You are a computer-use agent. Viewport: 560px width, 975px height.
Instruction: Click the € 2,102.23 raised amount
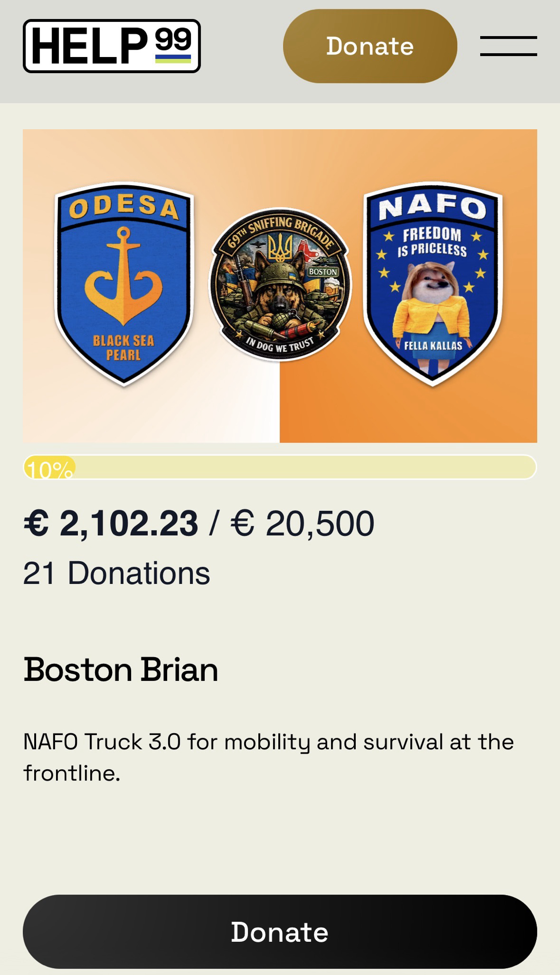(x=111, y=524)
